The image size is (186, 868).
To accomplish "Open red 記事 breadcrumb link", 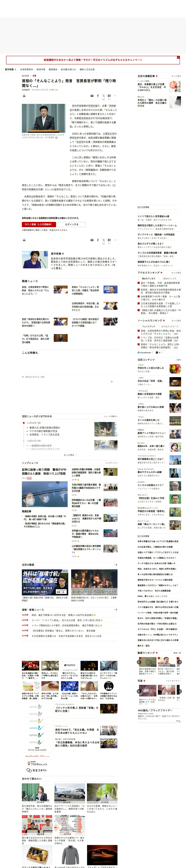I will 34,76.
